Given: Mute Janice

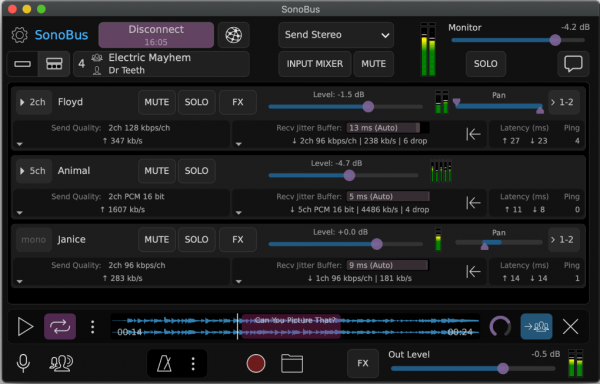Looking at the screenshot, I should (x=157, y=239).
